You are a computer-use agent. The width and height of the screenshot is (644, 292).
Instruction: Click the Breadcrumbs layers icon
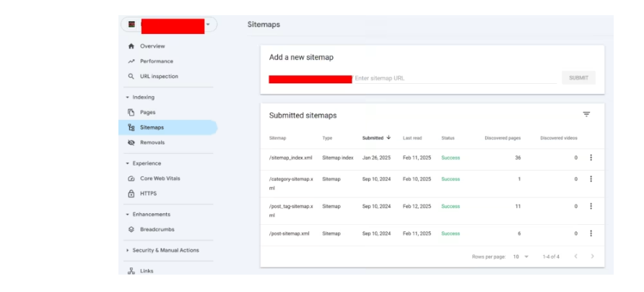coord(131,230)
